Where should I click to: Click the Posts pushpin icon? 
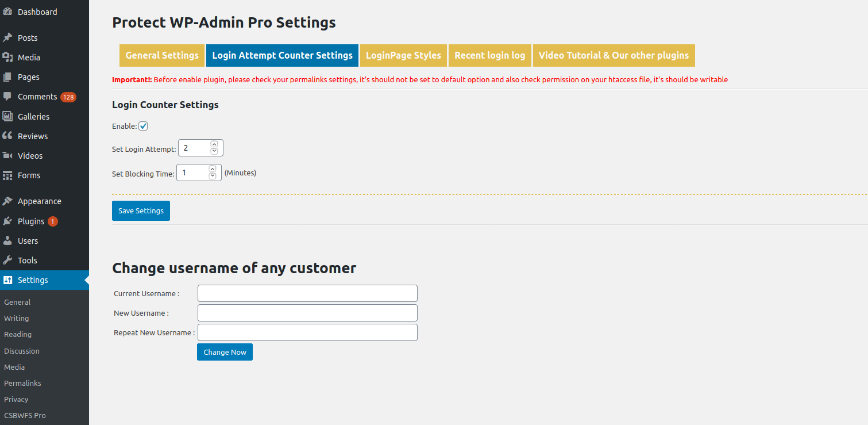point(7,38)
